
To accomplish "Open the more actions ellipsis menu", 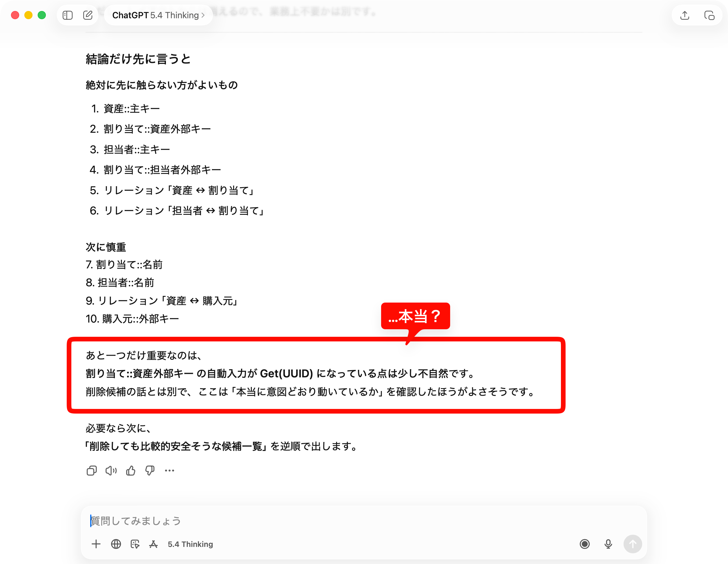I will tap(169, 470).
